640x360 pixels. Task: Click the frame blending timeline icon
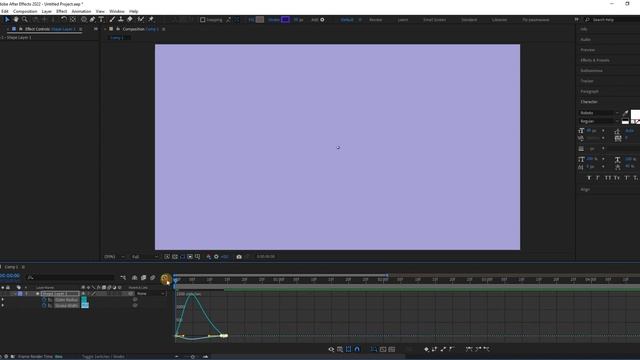point(143,278)
